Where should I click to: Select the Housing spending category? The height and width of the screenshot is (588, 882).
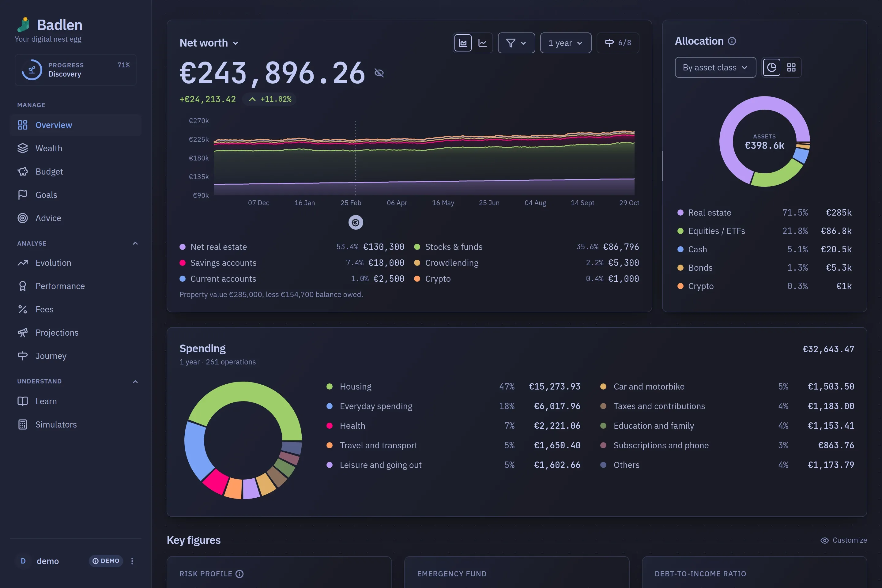pos(453,386)
